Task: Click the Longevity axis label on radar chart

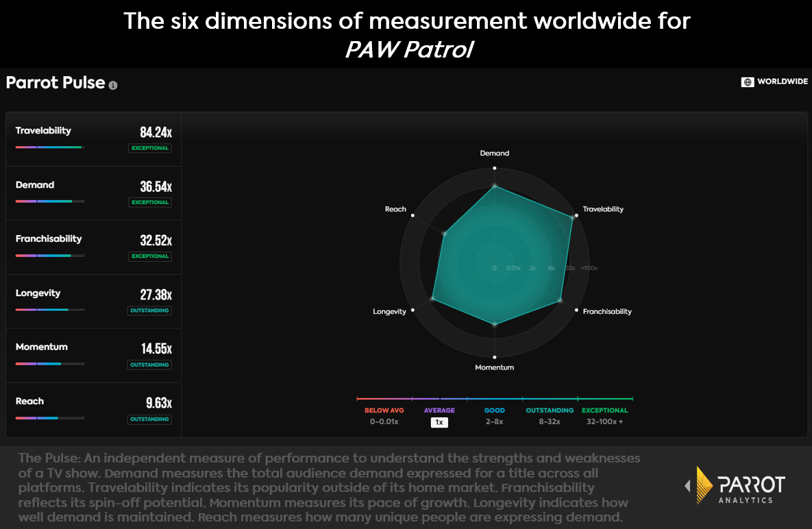Action: [x=389, y=312]
